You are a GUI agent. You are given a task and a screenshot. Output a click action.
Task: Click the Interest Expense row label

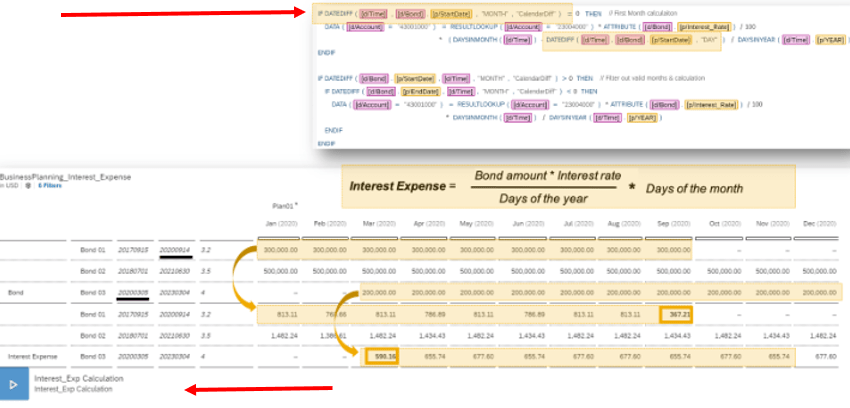click(x=32, y=355)
